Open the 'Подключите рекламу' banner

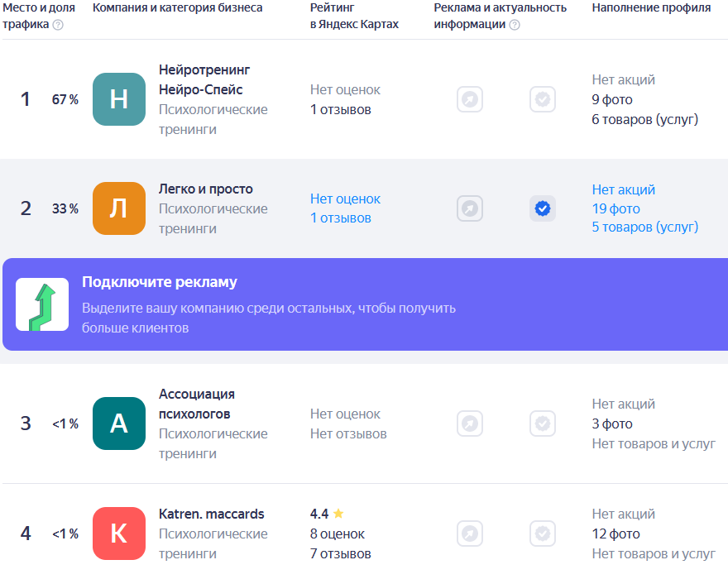[365, 304]
